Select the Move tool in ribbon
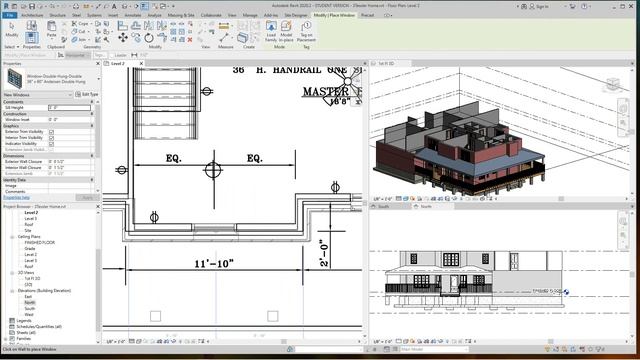 [x=123, y=38]
